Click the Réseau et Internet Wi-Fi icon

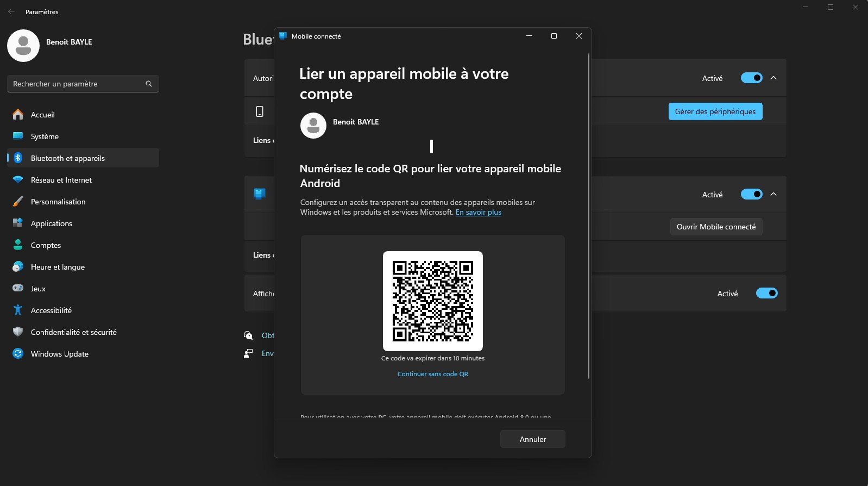pos(18,180)
